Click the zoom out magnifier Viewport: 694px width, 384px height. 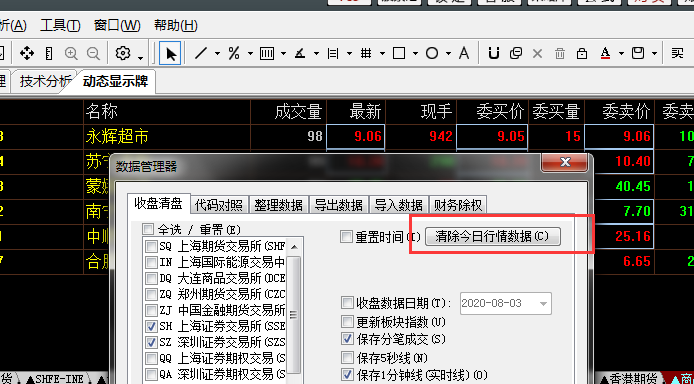(93, 54)
